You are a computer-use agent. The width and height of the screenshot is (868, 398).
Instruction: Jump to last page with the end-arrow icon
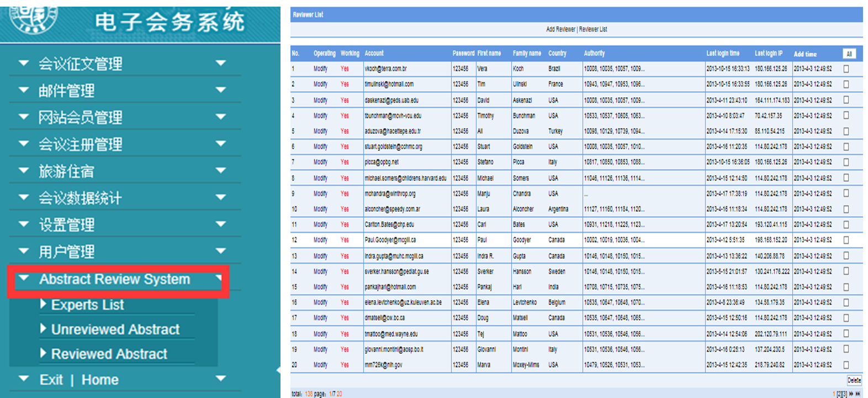point(858,394)
